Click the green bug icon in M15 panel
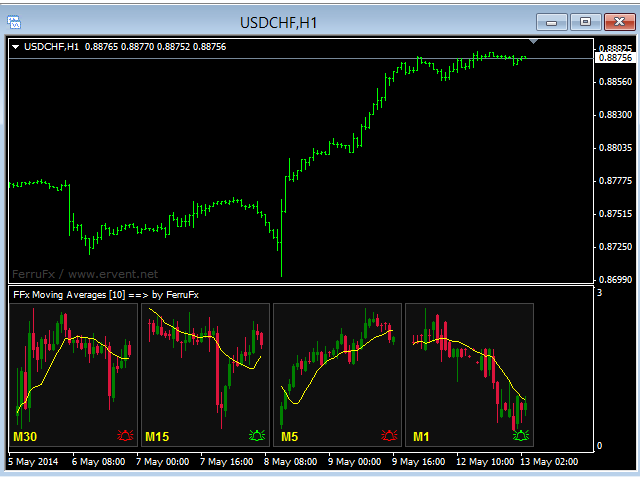Image resolution: width=640 pixels, height=480 pixels. coord(257,435)
